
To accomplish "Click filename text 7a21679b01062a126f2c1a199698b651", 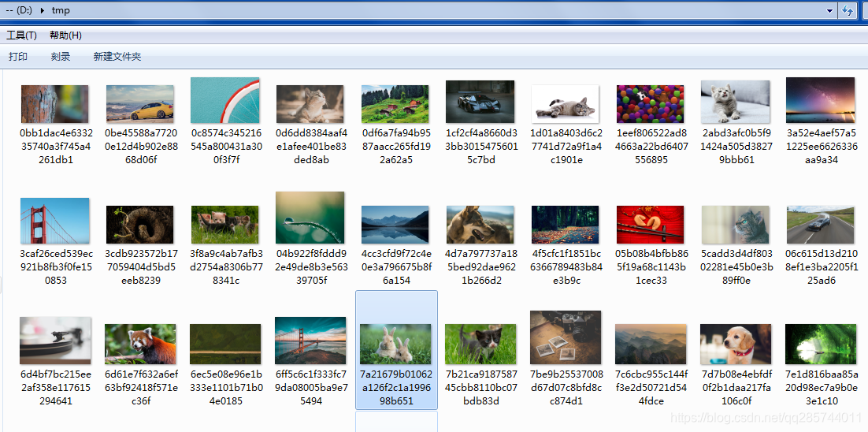I will coord(395,388).
